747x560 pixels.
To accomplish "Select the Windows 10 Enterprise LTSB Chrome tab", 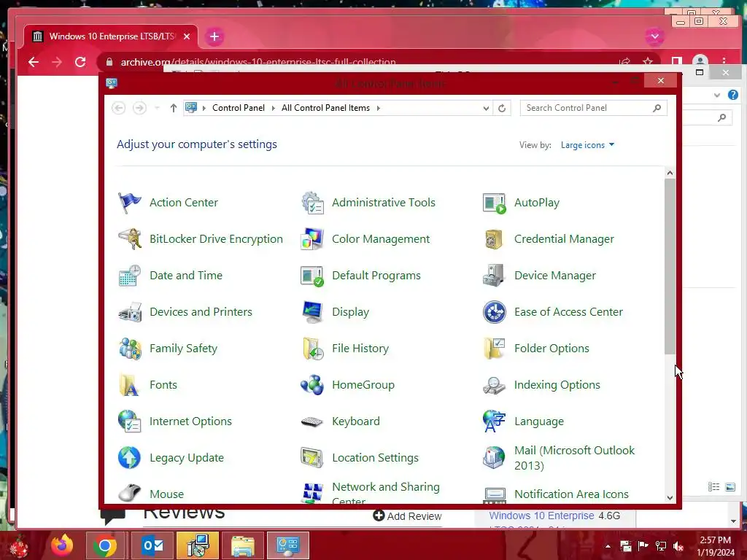I will [111, 36].
